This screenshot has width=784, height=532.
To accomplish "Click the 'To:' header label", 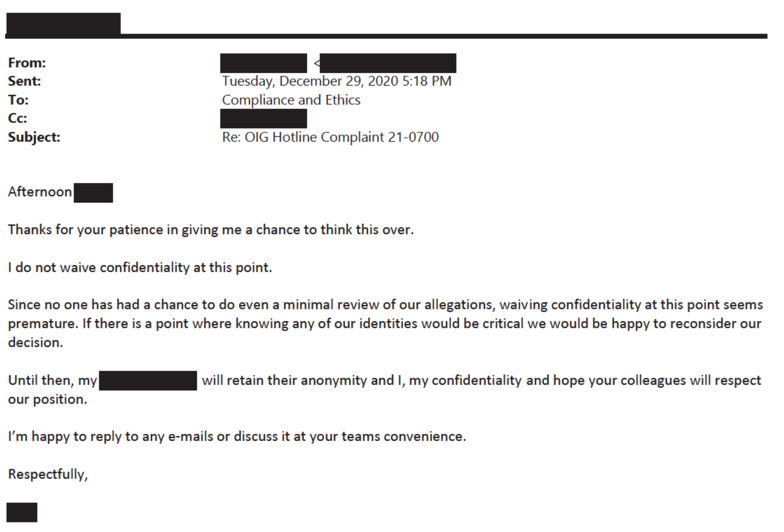I will pyautogui.click(x=18, y=100).
